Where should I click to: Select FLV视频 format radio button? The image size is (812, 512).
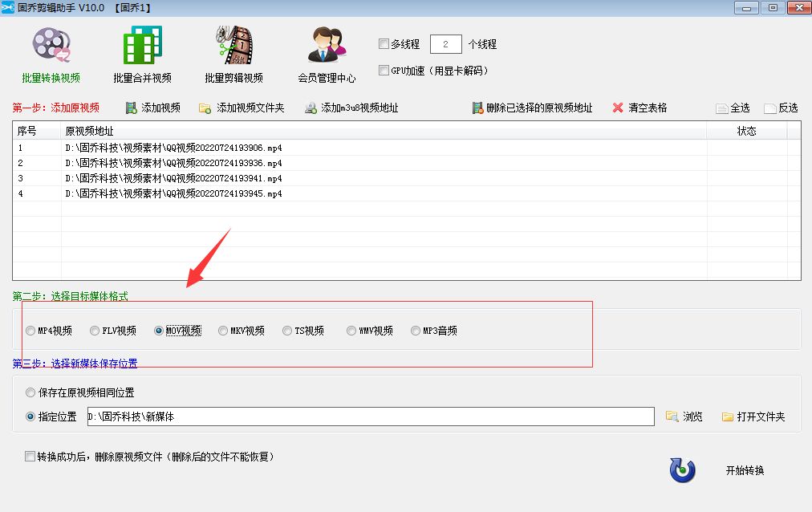pos(95,331)
